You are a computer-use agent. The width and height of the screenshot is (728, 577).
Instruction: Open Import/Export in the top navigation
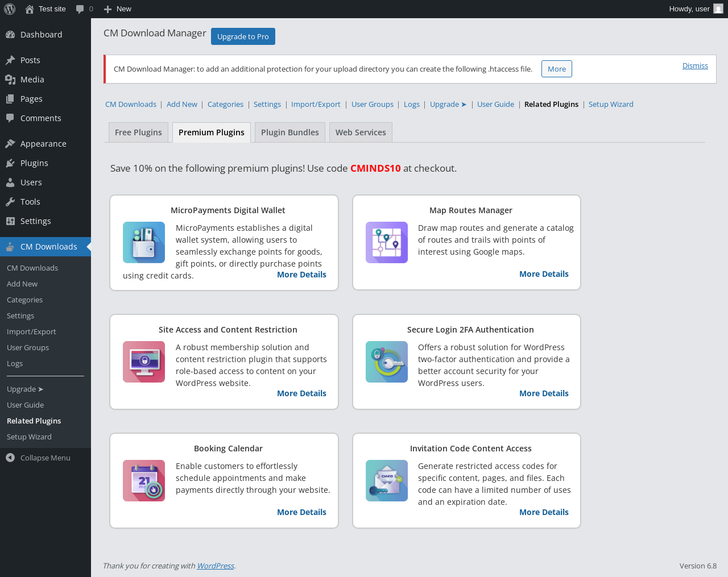point(316,104)
